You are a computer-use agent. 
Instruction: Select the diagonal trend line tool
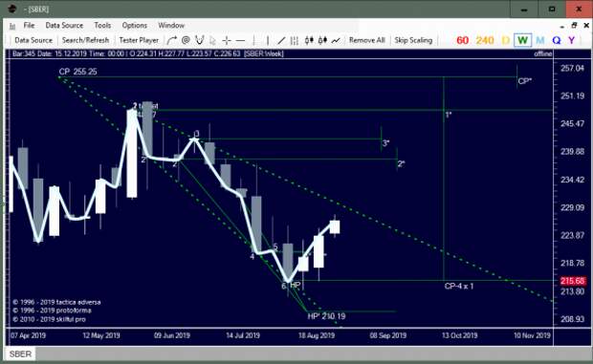pos(281,40)
